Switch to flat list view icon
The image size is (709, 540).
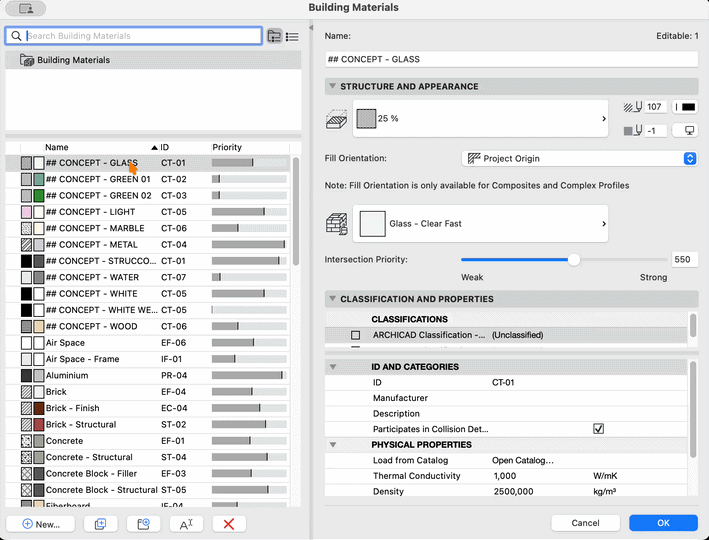click(x=293, y=36)
